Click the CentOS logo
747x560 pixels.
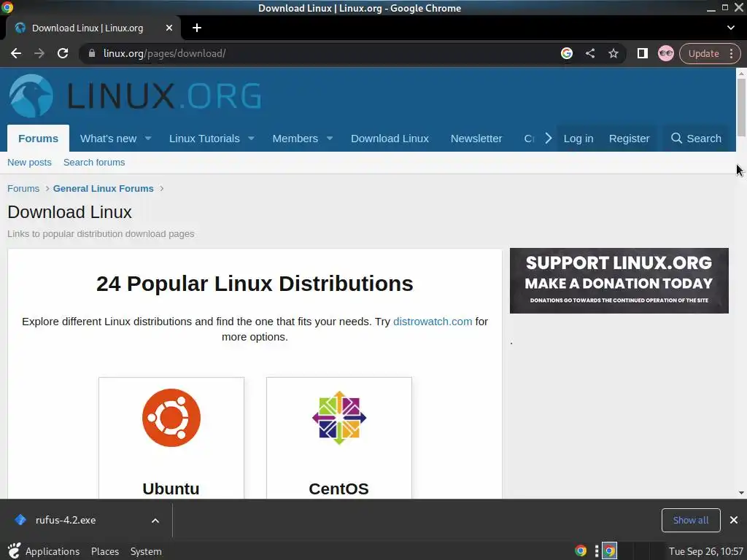(339, 418)
